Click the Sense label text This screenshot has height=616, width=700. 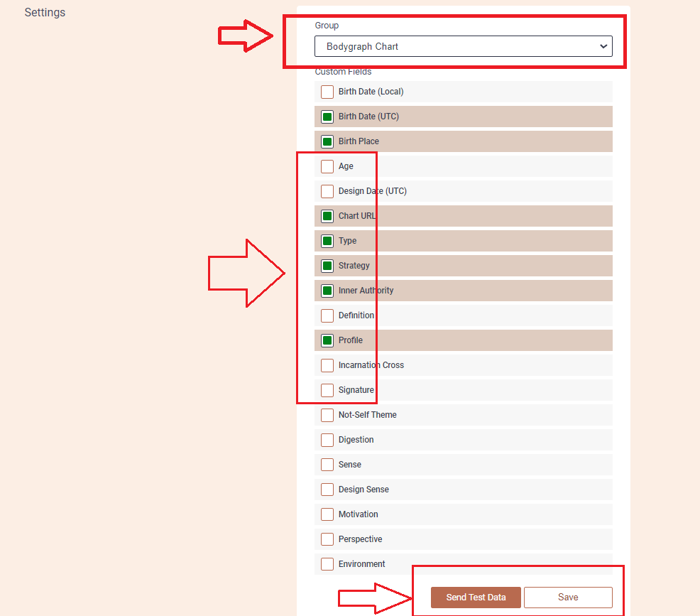click(x=350, y=465)
